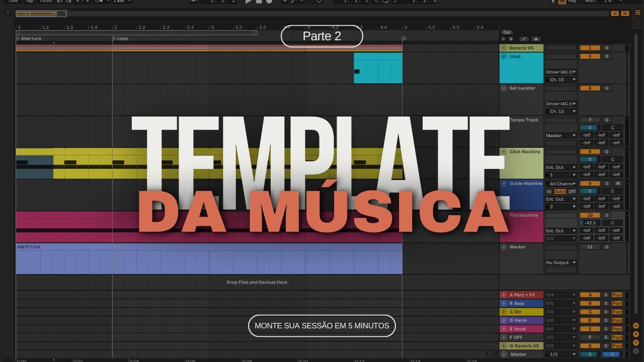The width and height of the screenshot is (644, 362).
Task: Solo the Marker track
Action: click(x=607, y=247)
